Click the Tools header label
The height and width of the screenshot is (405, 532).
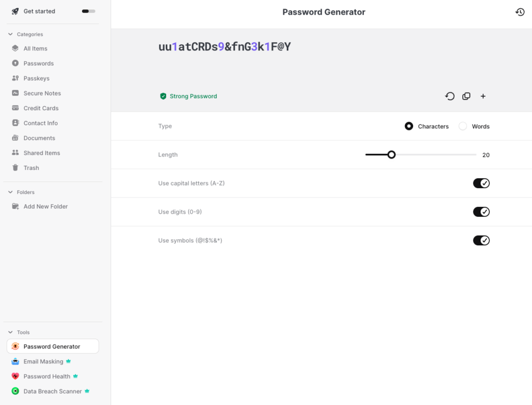coord(23,332)
